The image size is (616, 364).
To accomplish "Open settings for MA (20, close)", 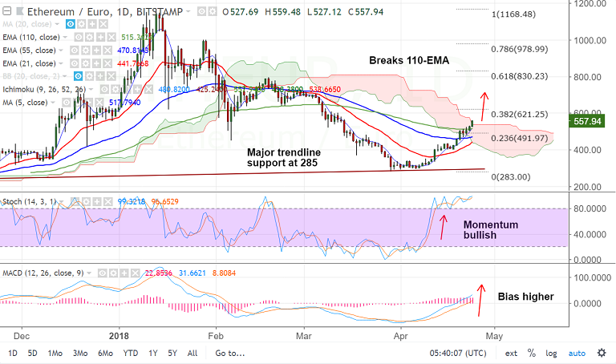I will tap(81, 24).
